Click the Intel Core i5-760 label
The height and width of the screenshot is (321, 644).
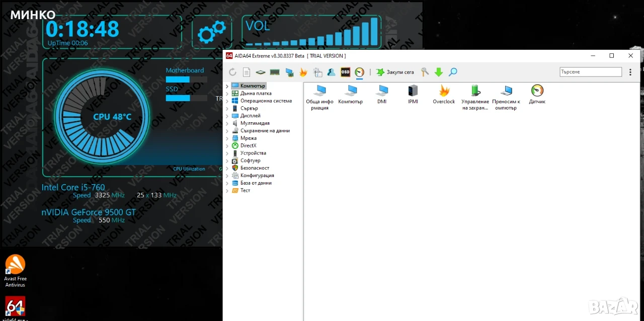pyautogui.click(x=73, y=187)
